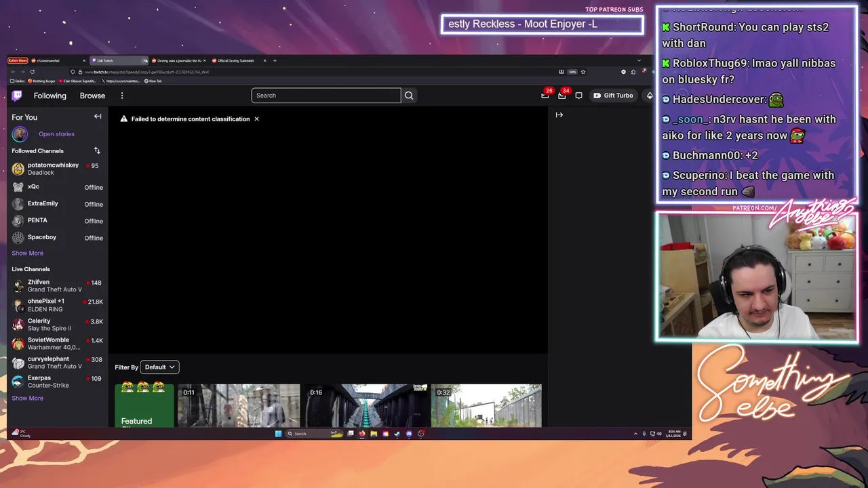Open Discord from the taskbar
The image size is (868, 488).
[x=409, y=434]
